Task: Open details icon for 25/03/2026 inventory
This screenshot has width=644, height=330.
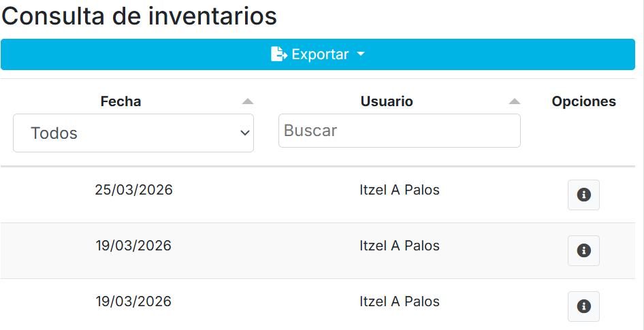Action: click(x=583, y=195)
